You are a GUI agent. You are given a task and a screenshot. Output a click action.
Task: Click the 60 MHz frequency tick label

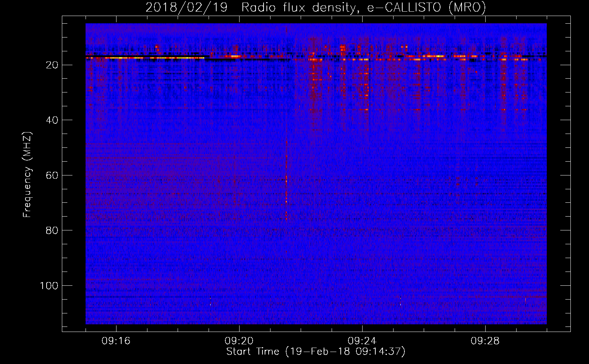[52, 175]
